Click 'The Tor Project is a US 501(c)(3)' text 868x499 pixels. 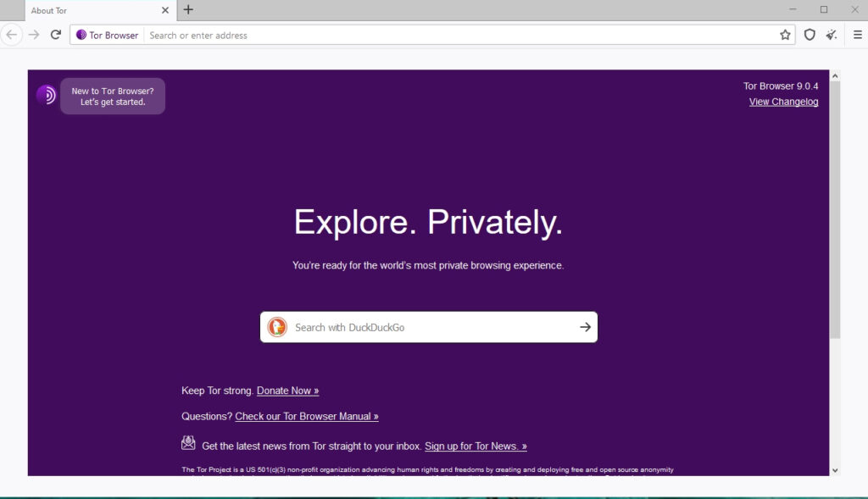(x=427, y=469)
